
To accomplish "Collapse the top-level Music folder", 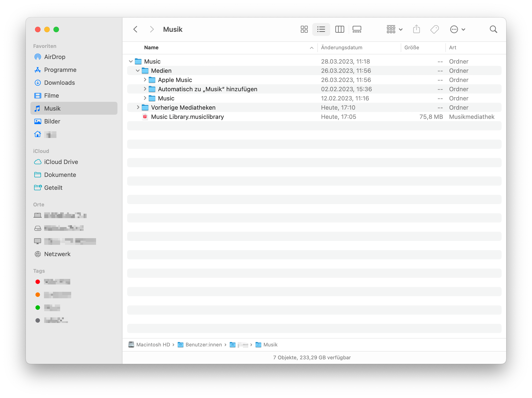I will pyautogui.click(x=131, y=61).
